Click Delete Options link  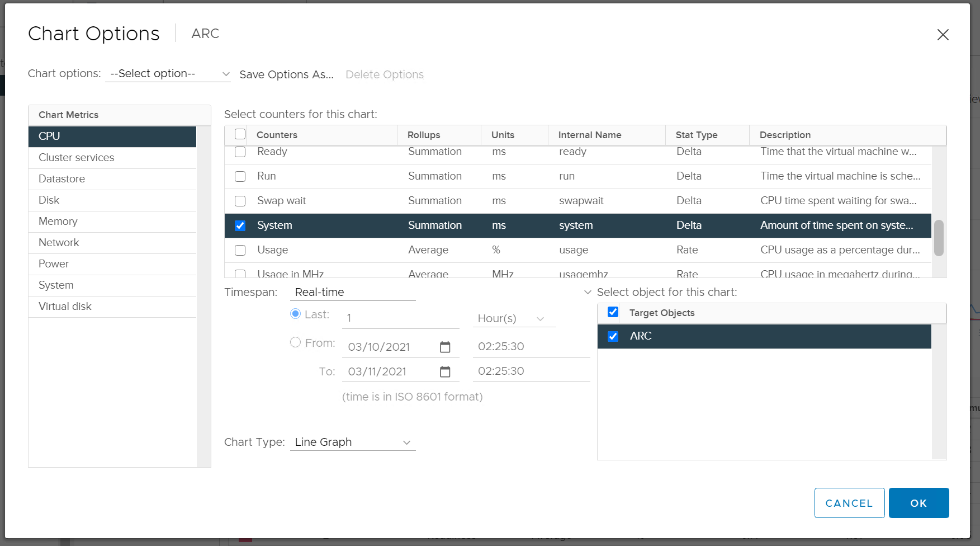[385, 74]
